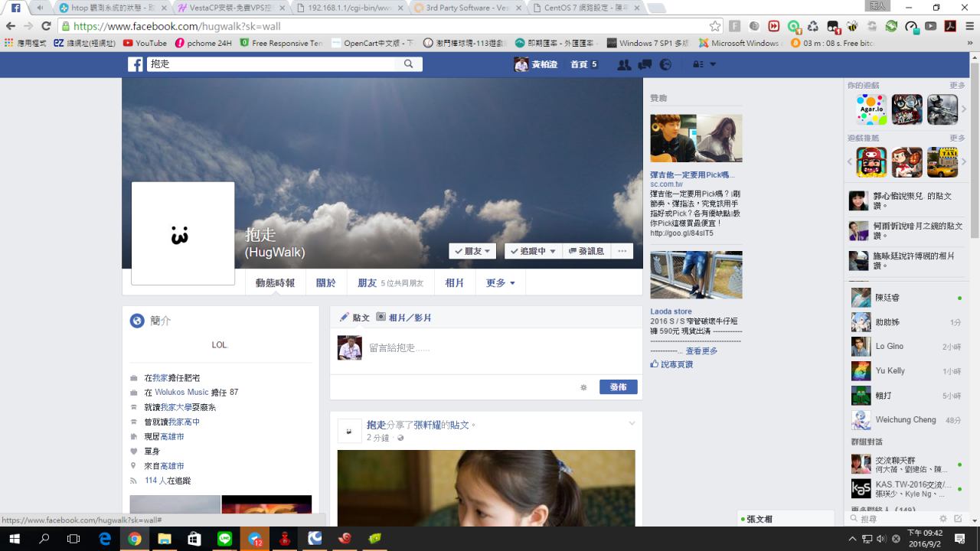Image resolution: width=980 pixels, height=551 pixels.
Task: Switch to the 動態時報 timeline tab
Action: (275, 283)
